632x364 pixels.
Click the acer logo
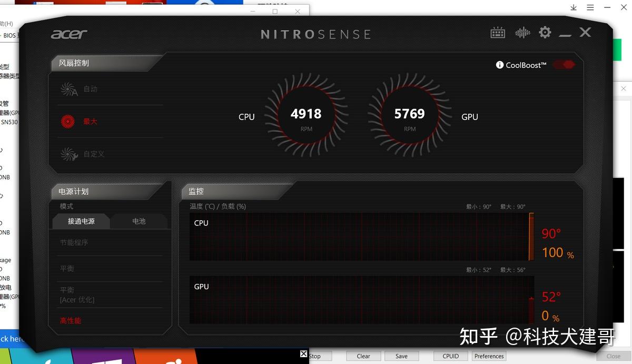pyautogui.click(x=69, y=34)
